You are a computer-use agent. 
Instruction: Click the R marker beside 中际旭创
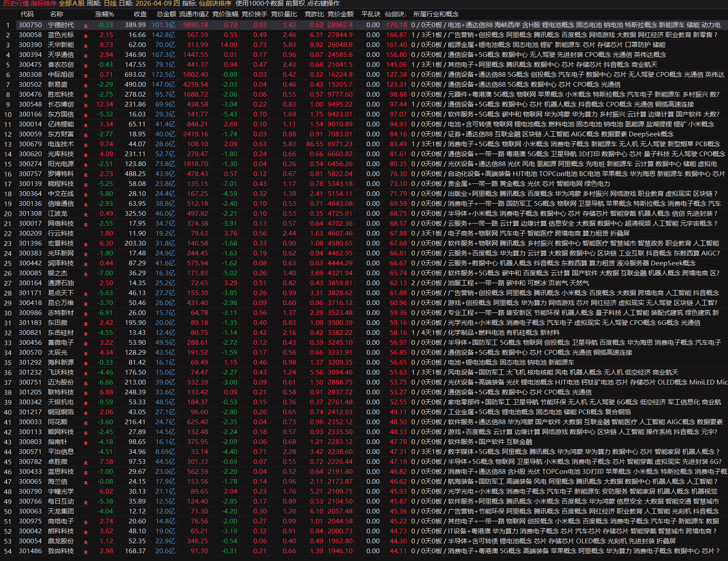pos(86,76)
